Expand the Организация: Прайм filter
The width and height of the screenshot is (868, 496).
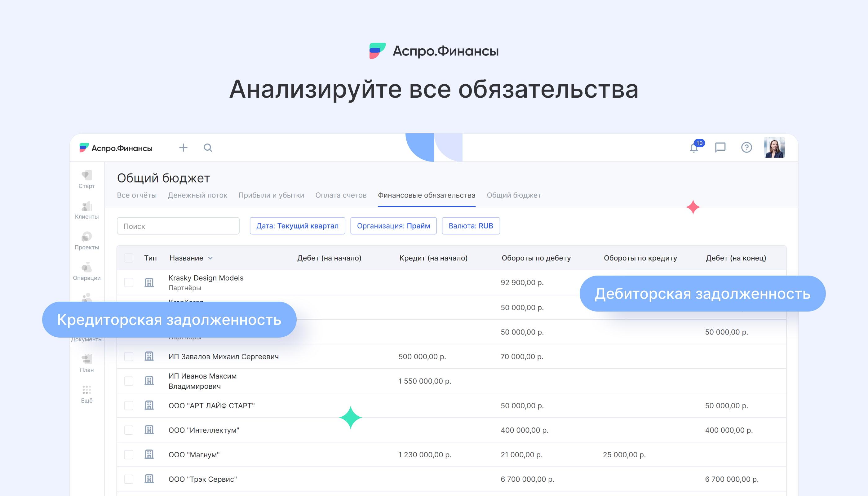pyautogui.click(x=393, y=226)
